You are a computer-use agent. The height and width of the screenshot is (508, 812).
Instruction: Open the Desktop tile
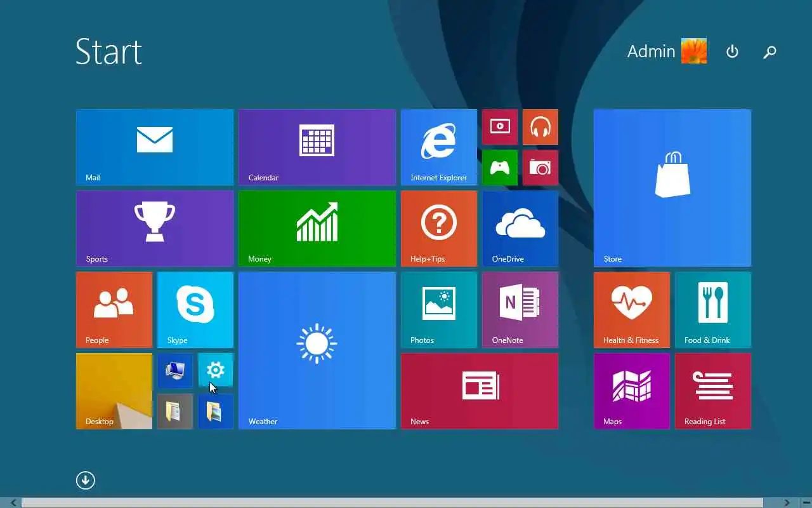click(x=114, y=391)
